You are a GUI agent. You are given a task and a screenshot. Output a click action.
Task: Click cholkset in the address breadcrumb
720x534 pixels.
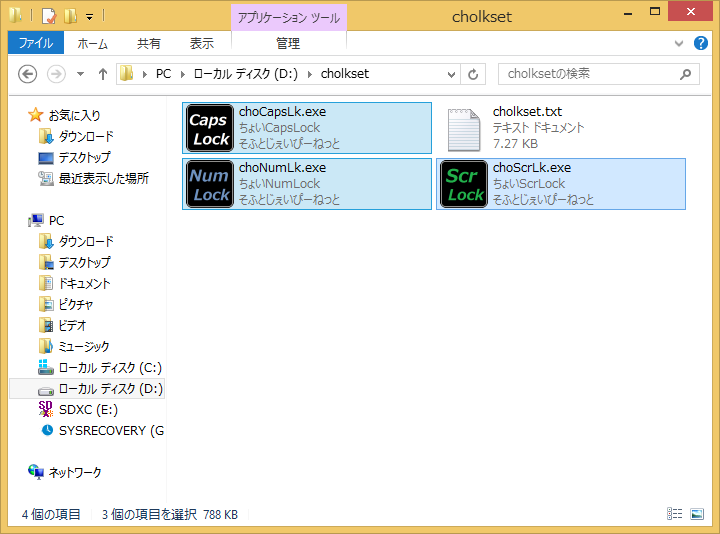(x=345, y=74)
